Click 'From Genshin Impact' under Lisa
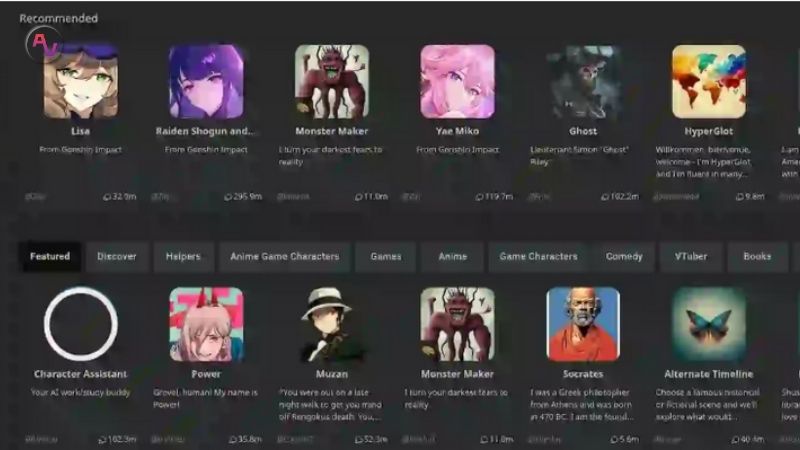Screen dimensions: 800x450 tap(81, 149)
